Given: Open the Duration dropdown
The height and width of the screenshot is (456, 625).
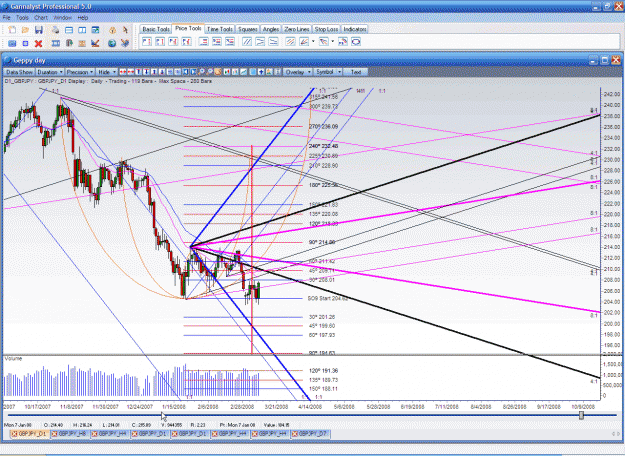Looking at the screenshot, I should (x=50, y=72).
